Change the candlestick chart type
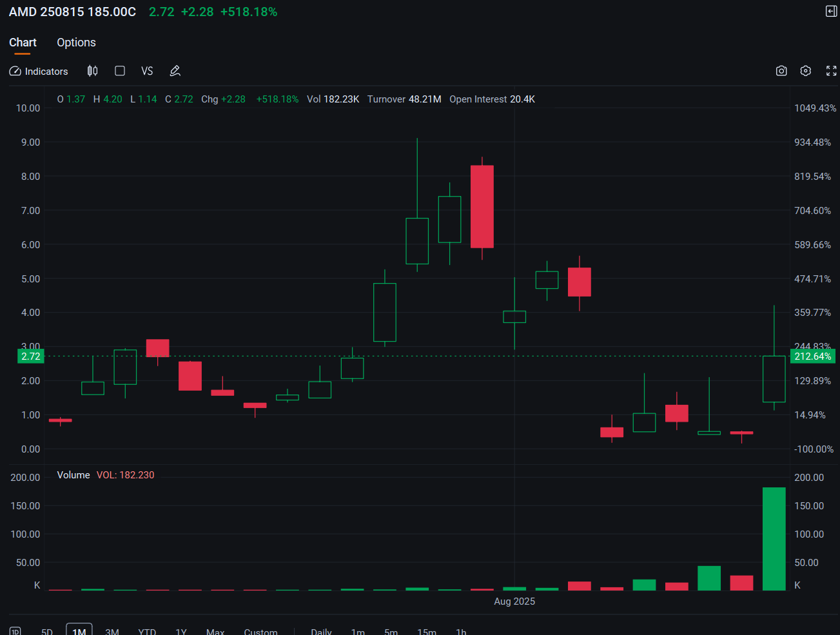Viewport: 840px width, 635px height. click(x=93, y=71)
